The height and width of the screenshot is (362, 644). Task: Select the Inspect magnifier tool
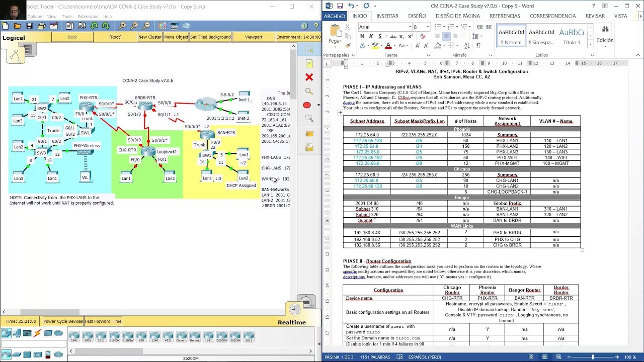pyautogui.click(x=309, y=92)
